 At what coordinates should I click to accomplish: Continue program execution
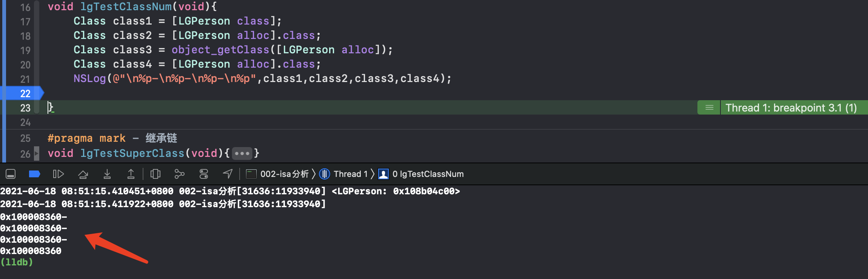[x=58, y=174]
